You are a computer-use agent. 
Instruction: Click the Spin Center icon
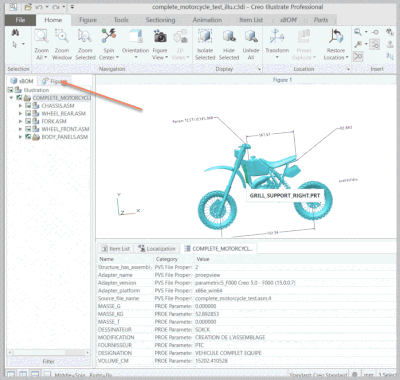109,36
